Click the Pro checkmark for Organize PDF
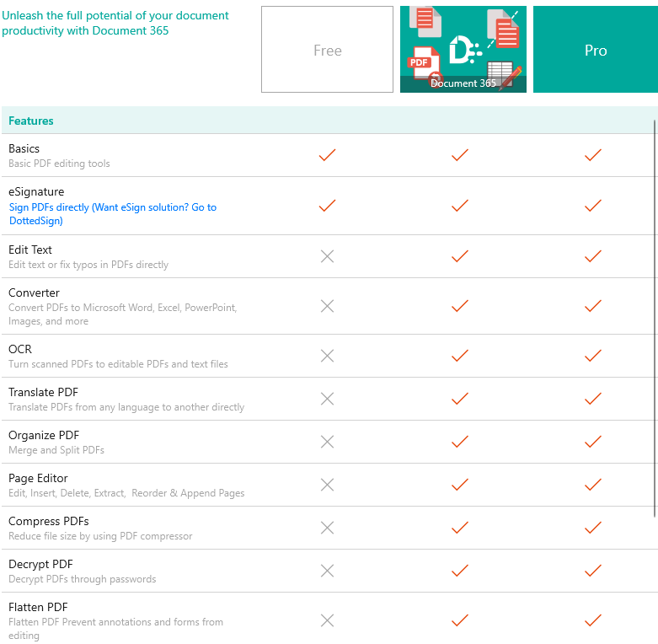The image size is (658, 644). (x=593, y=442)
